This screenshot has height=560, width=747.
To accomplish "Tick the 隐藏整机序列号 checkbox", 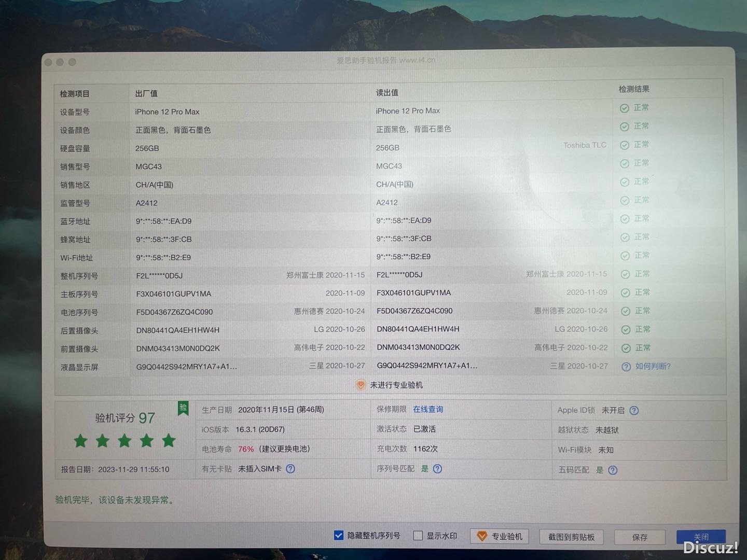I will point(339,535).
